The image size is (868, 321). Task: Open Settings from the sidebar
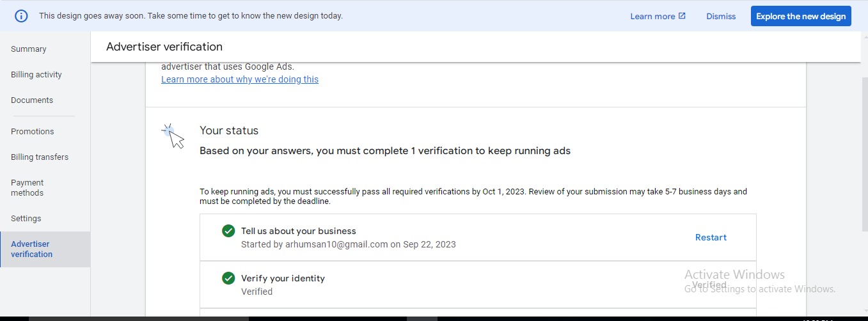[26, 219]
